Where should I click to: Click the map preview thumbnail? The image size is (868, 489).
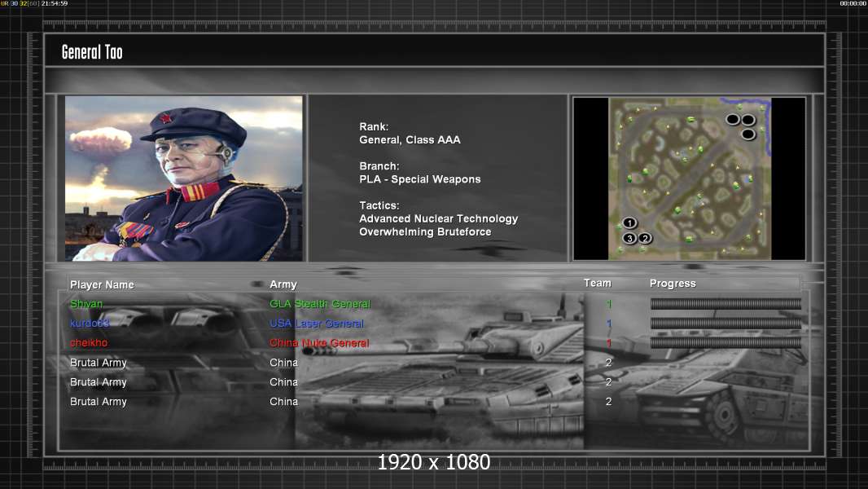(x=689, y=178)
